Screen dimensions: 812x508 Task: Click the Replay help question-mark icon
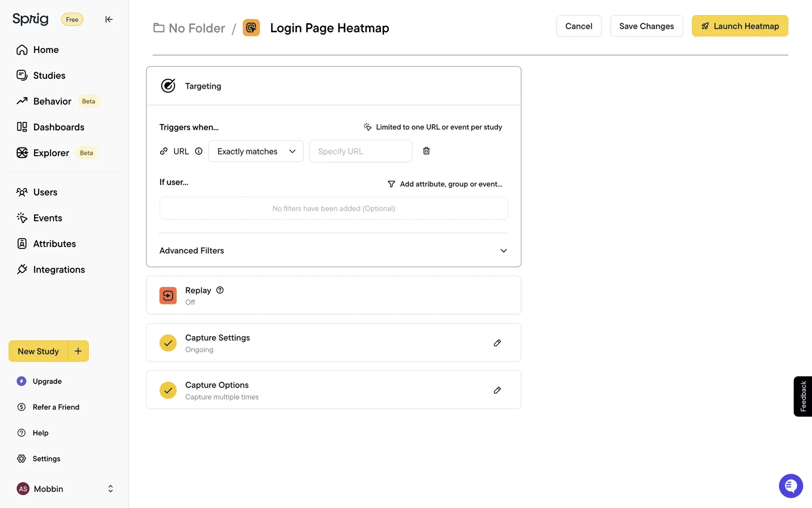tap(220, 290)
